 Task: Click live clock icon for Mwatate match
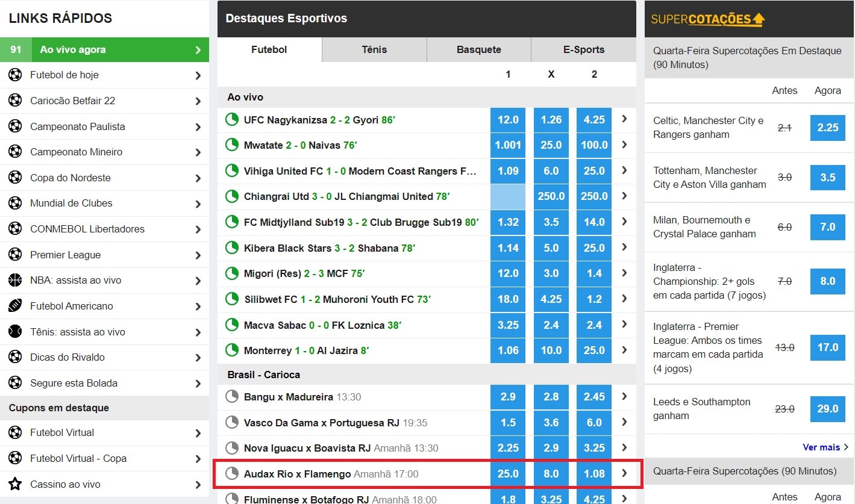click(231, 145)
